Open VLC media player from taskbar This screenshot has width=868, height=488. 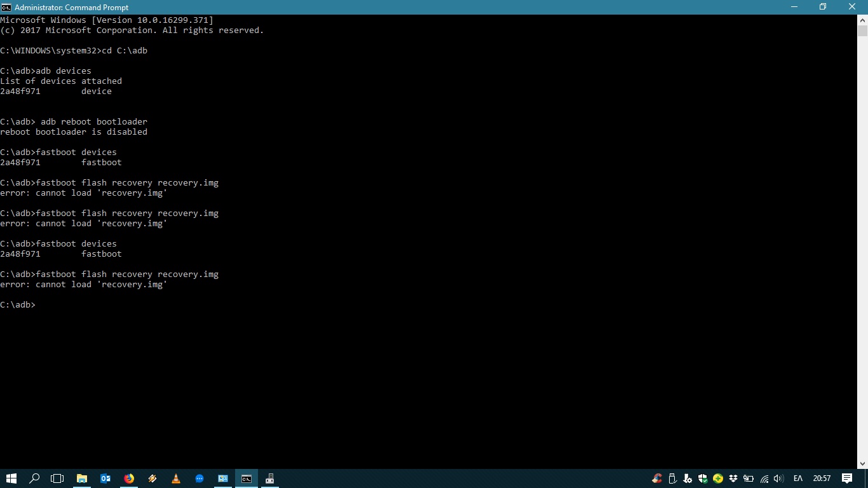(176, 478)
